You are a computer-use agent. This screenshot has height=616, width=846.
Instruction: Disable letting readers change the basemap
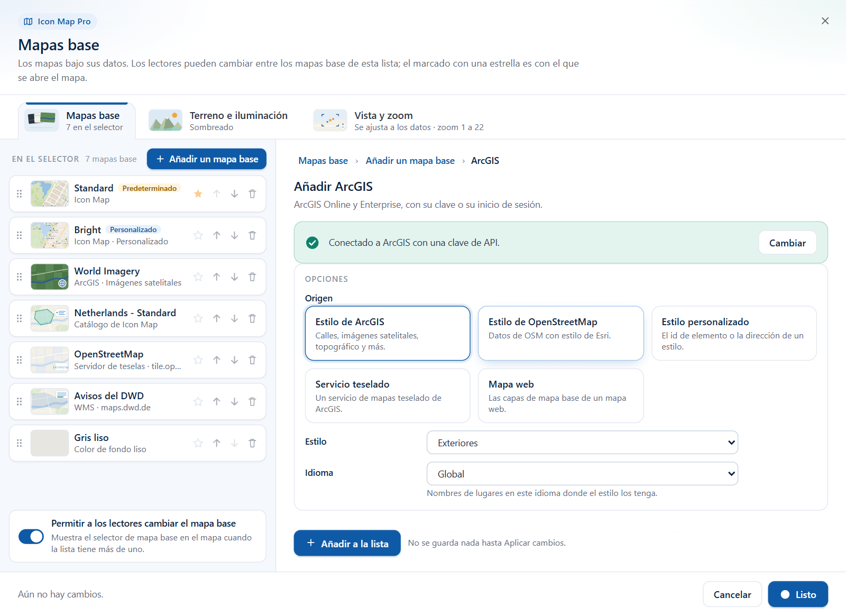[x=31, y=537]
